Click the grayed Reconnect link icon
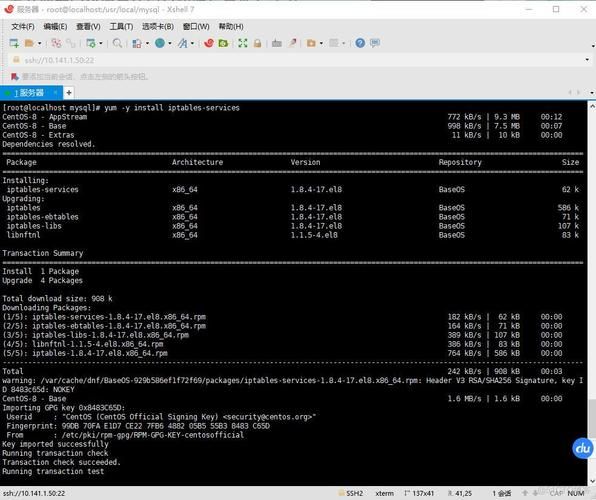 click(71, 43)
